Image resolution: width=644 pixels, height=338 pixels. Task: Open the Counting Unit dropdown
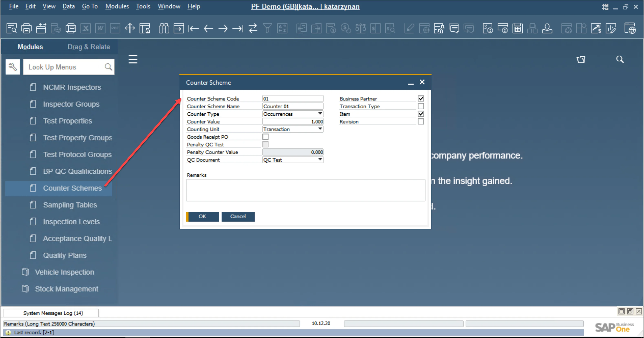click(x=320, y=129)
